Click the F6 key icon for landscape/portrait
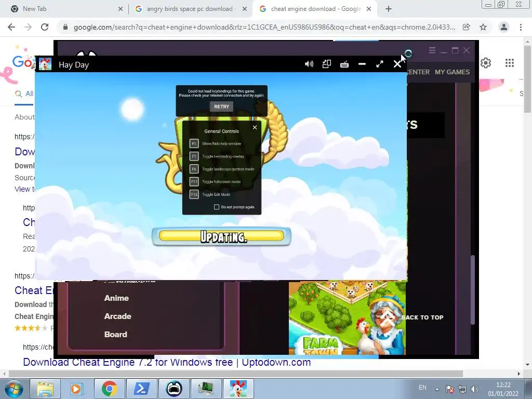Viewport: 532px width, 399px height. (194, 169)
